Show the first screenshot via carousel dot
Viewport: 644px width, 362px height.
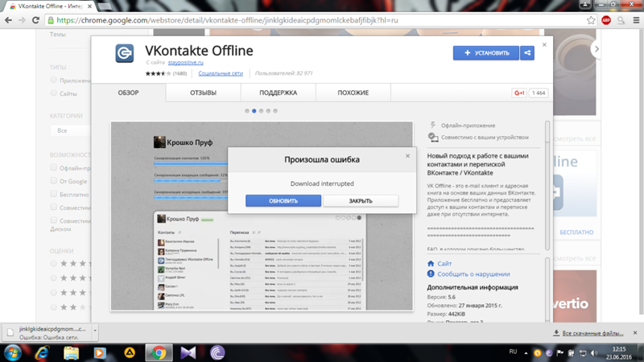(247, 111)
